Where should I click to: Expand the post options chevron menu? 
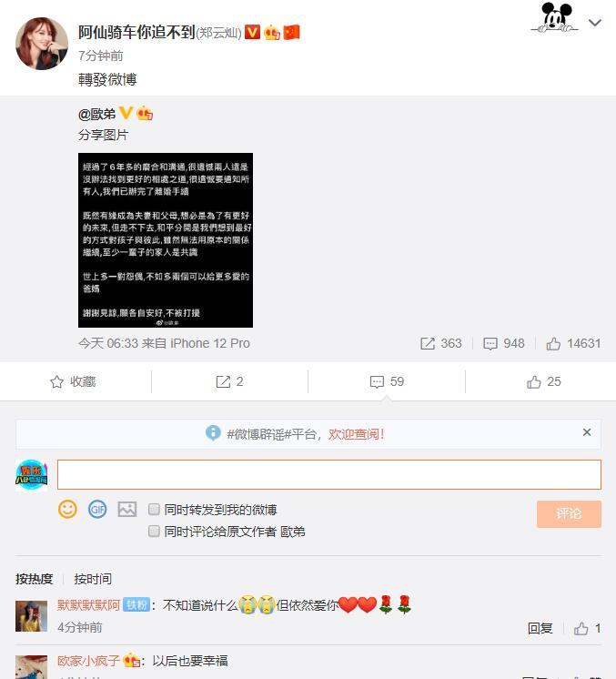tap(595, 23)
